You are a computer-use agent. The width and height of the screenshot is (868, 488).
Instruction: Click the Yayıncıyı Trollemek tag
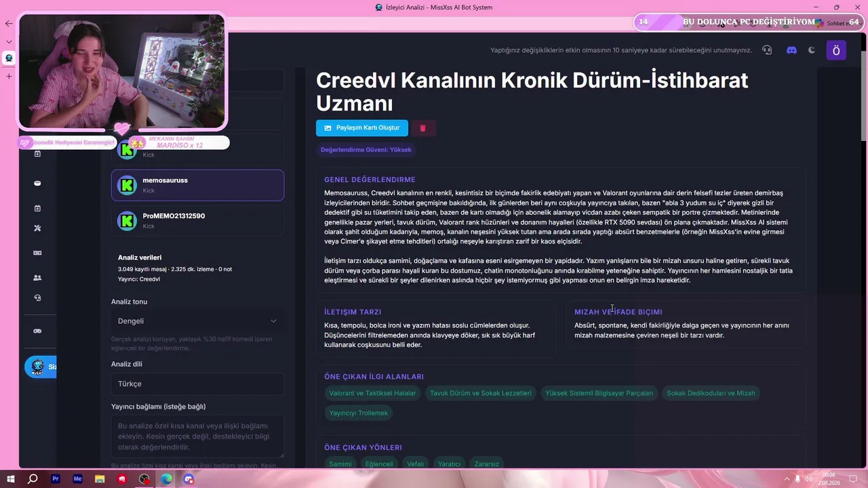359,413
